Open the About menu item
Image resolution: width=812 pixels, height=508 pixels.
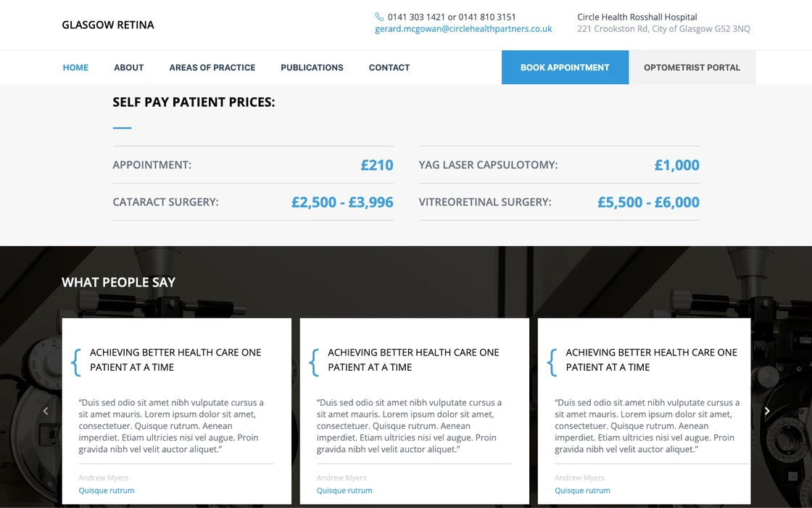(x=129, y=67)
